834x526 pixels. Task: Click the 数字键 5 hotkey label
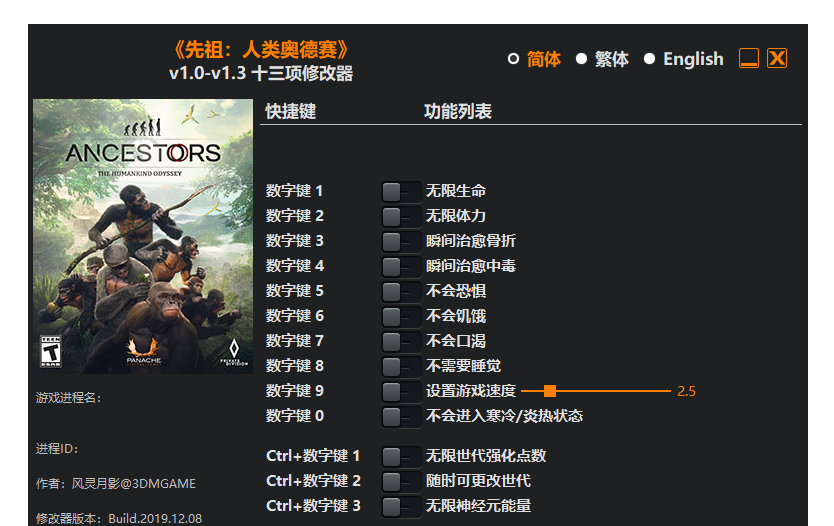tap(295, 290)
